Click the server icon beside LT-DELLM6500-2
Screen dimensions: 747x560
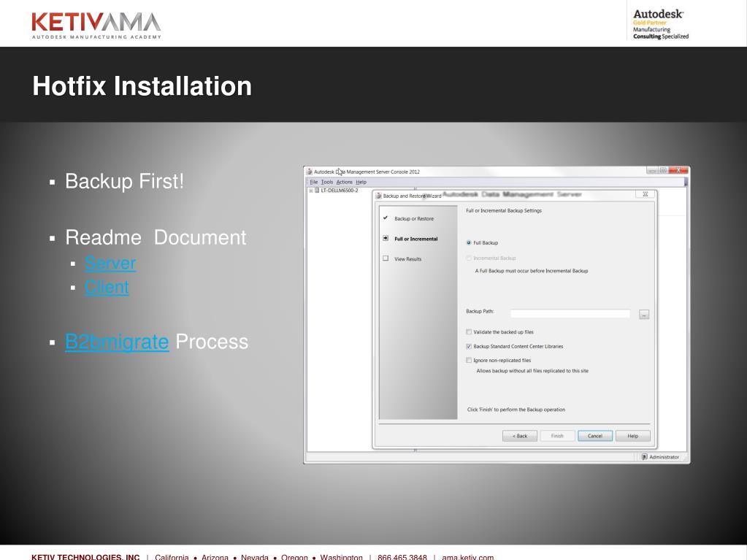pos(317,191)
